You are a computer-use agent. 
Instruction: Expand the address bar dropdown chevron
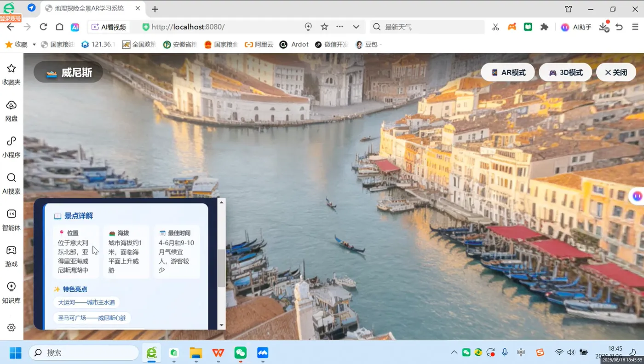coord(356,27)
